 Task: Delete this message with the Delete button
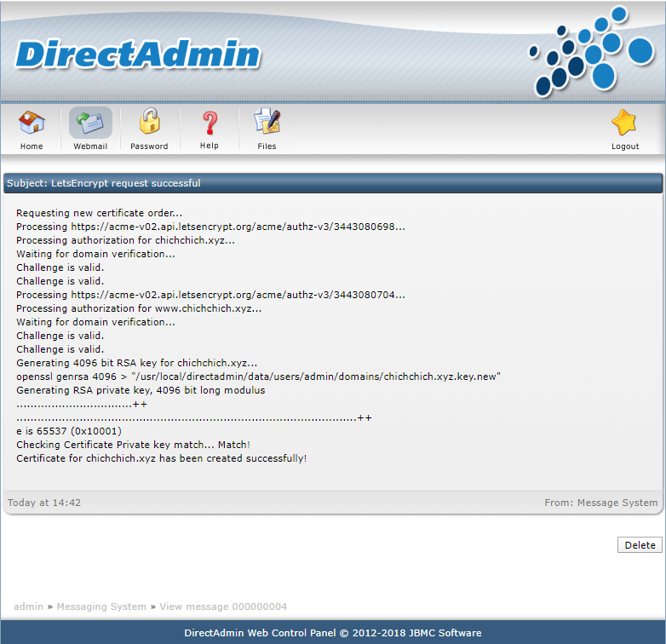tap(640, 545)
